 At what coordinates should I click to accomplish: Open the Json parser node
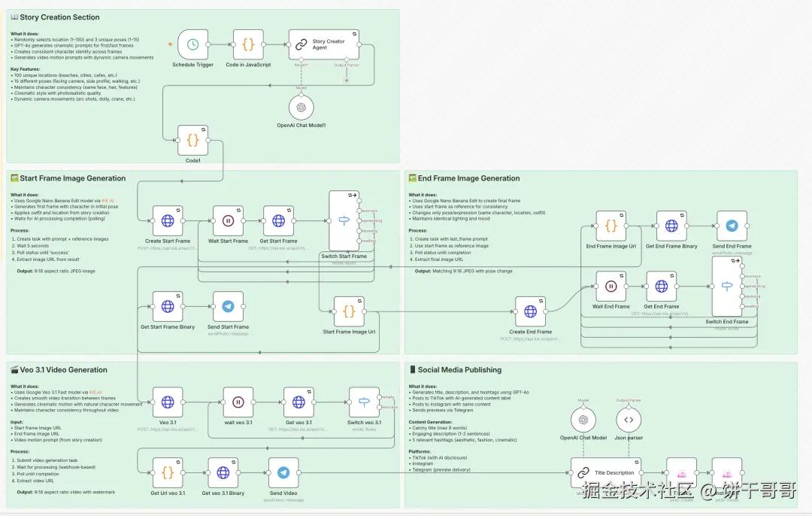pyautogui.click(x=629, y=420)
